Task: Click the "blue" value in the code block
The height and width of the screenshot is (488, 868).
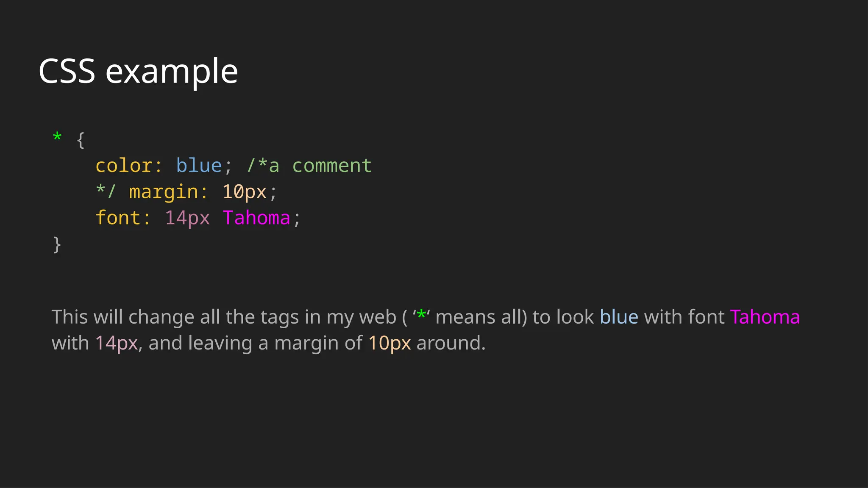Action: point(199,166)
